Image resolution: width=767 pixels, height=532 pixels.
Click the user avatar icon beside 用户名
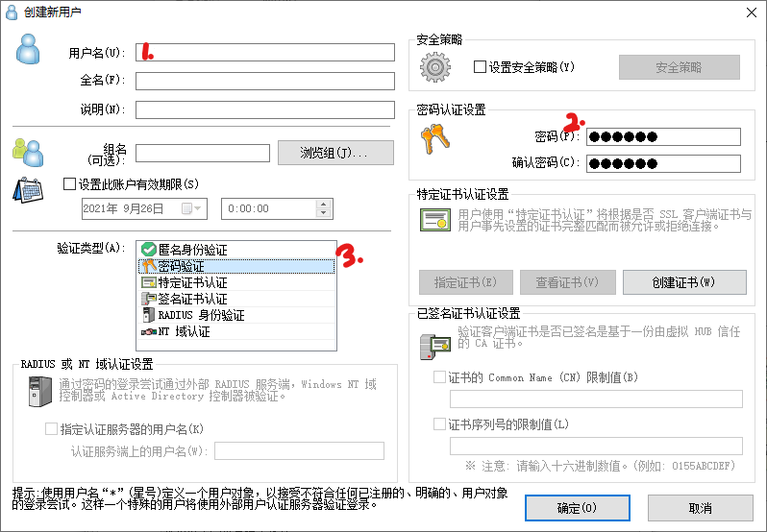tap(28, 49)
